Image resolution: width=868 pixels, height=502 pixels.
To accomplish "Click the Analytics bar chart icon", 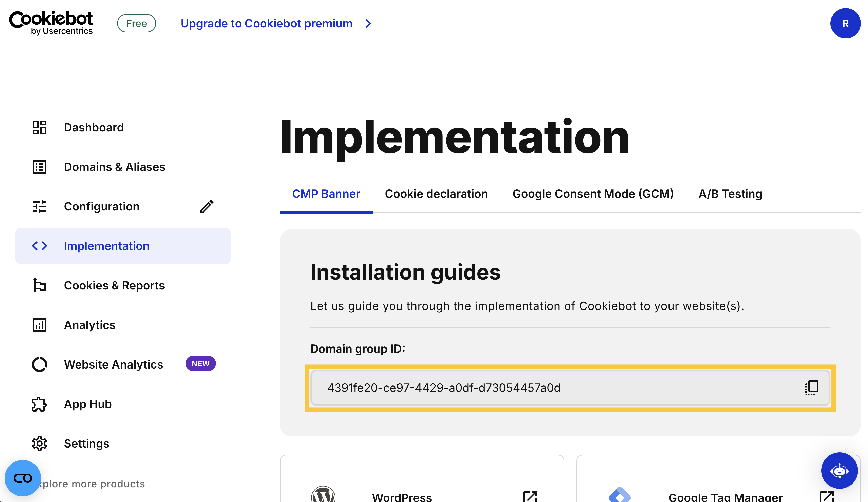I will 40,325.
